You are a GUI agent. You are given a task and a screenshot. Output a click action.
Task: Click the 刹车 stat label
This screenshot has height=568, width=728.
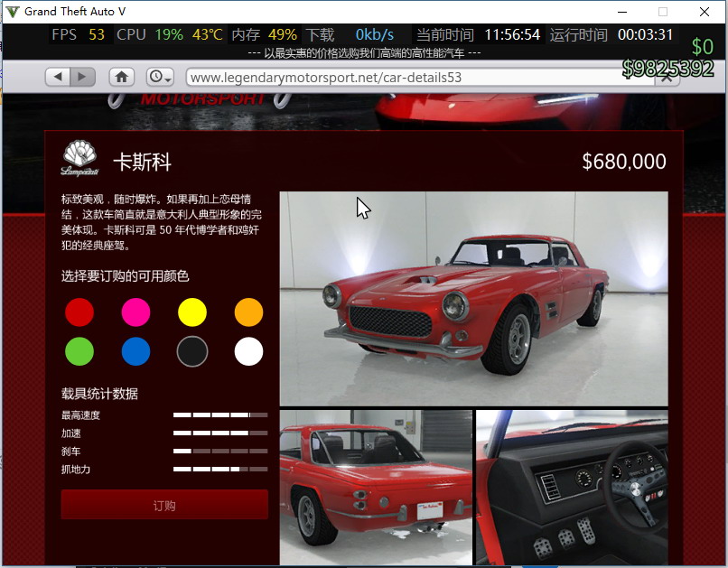71,452
